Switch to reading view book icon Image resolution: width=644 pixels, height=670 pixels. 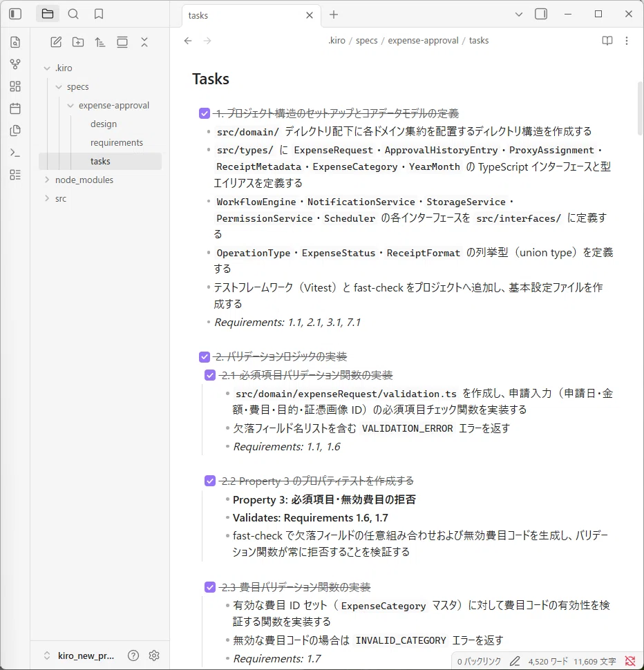point(607,41)
